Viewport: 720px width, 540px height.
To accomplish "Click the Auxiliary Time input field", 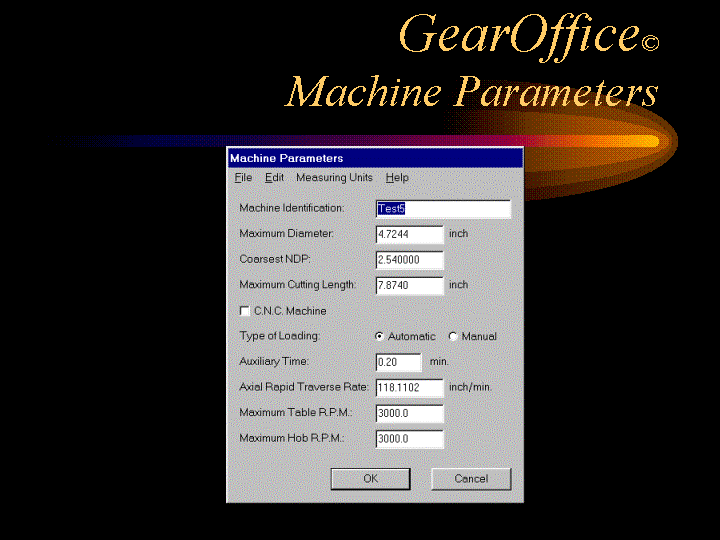I will 399,362.
